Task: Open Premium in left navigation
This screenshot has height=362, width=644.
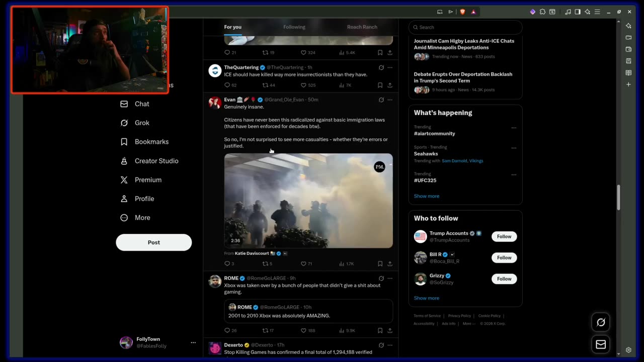Action: pyautogui.click(x=141, y=180)
